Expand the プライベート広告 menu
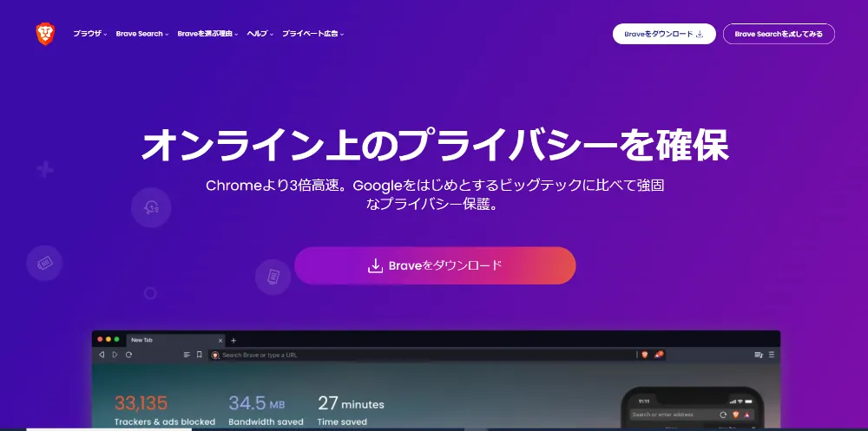The image size is (868, 431). tap(312, 34)
